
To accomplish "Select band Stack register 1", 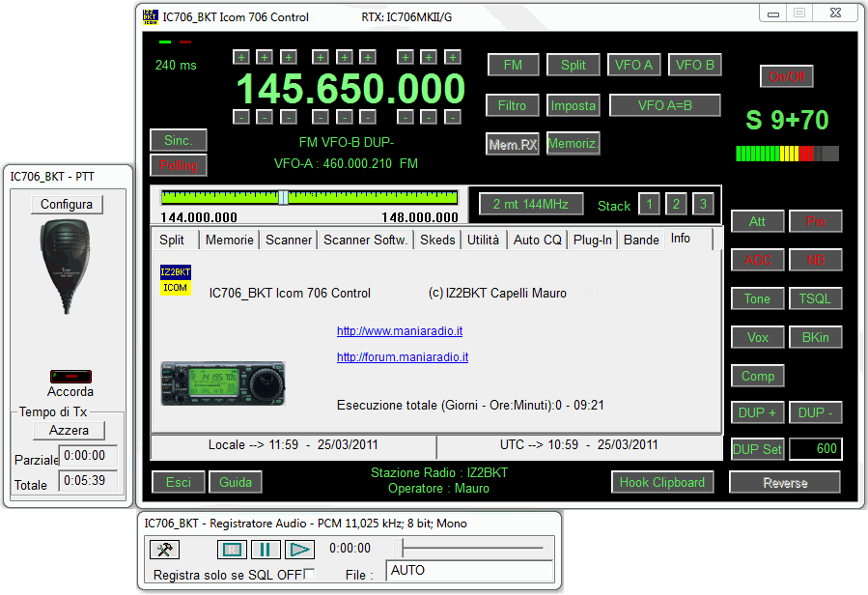I will (650, 204).
